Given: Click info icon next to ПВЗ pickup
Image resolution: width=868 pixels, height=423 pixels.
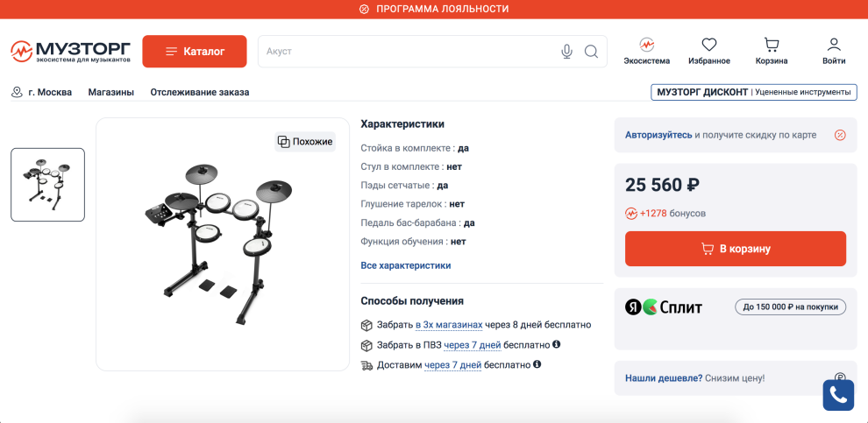Looking at the screenshot, I should coord(556,344).
